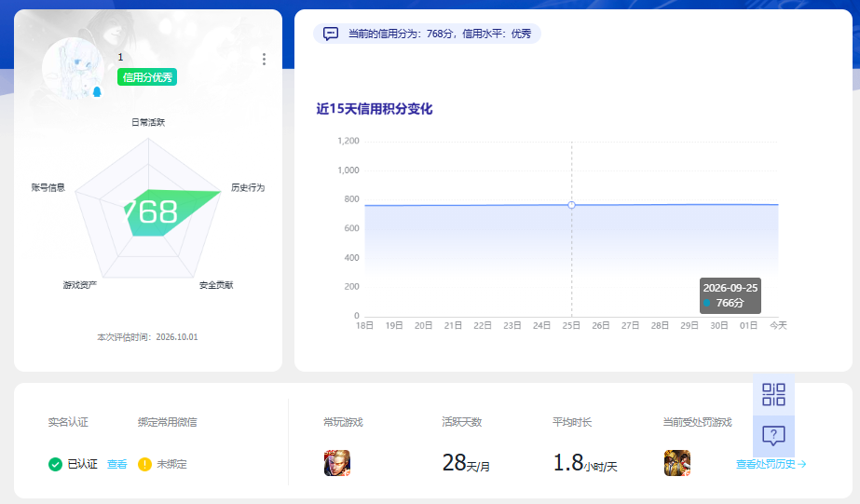Image resolution: width=860 pixels, height=504 pixels.
Task: Click the 今天 label on chart axis
Action: click(778, 326)
